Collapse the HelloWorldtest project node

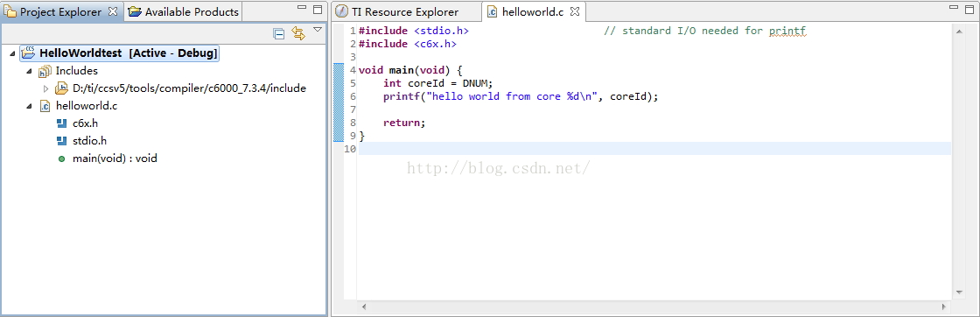[13, 53]
